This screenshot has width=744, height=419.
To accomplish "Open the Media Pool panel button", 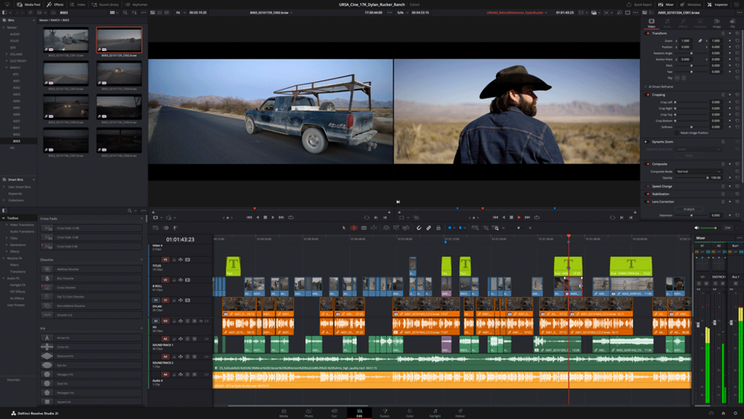I will 29,4.
